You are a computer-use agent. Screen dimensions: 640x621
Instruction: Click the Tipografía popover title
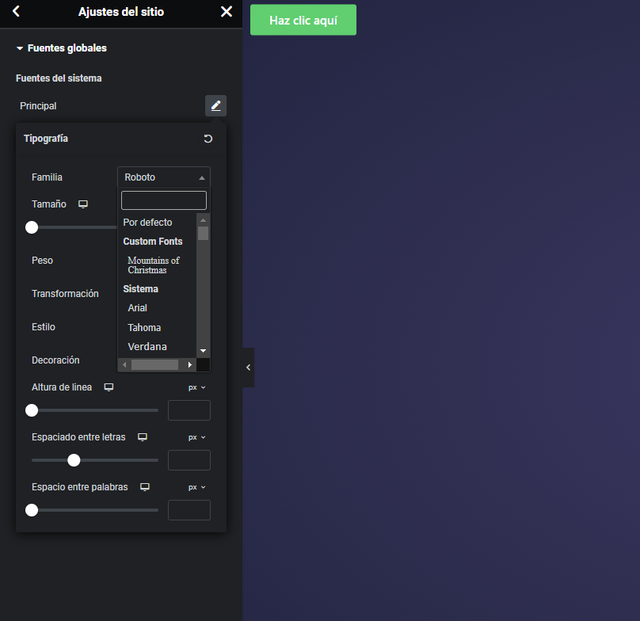[46, 138]
